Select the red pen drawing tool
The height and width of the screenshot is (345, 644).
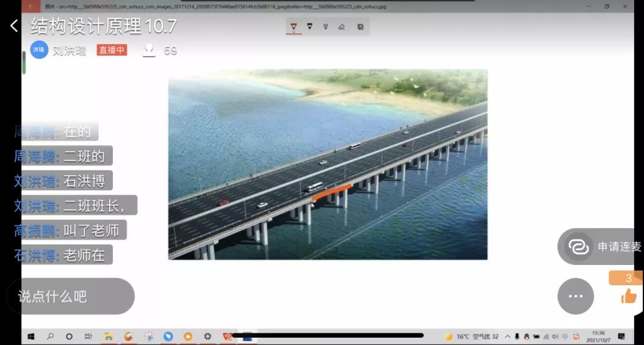tap(294, 27)
